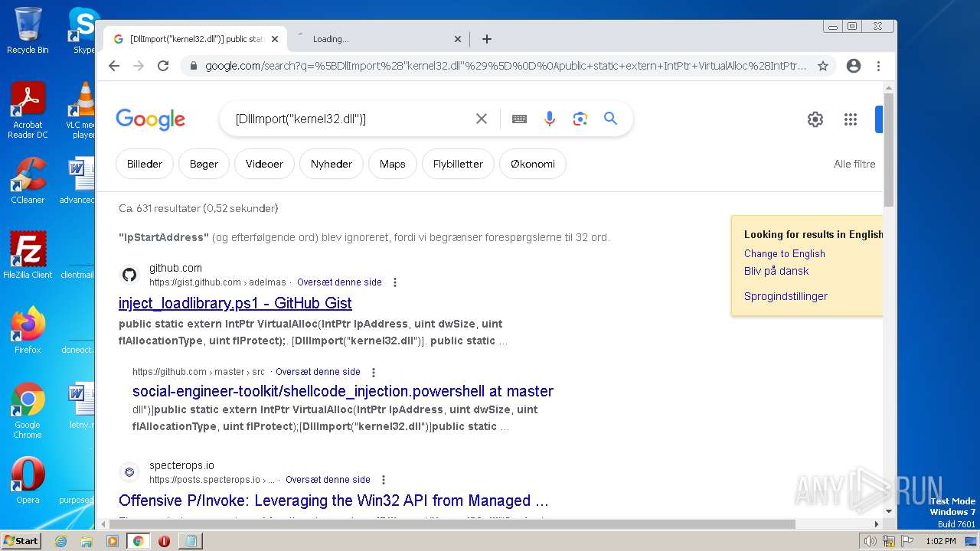Search by image with Google Lens
This screenshot has height=551, width=980.
click(580, 119)
